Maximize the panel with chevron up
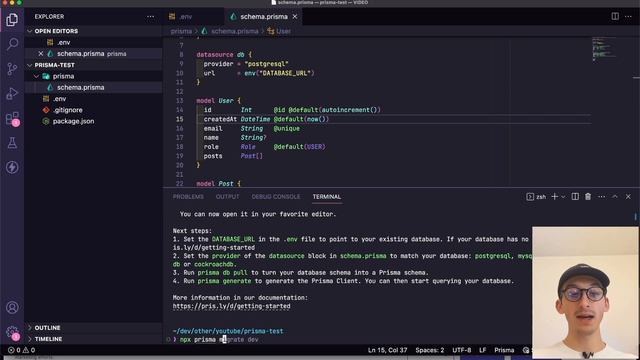 615,197
